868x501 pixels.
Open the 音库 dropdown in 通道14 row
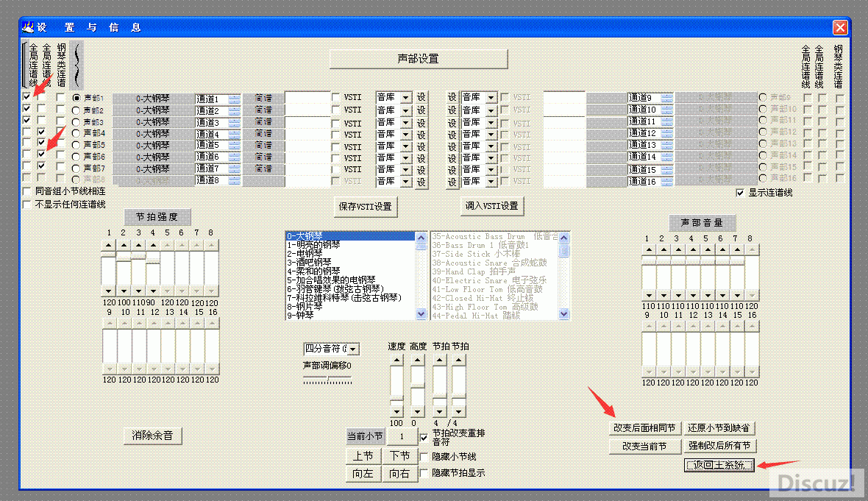(491, 157)
